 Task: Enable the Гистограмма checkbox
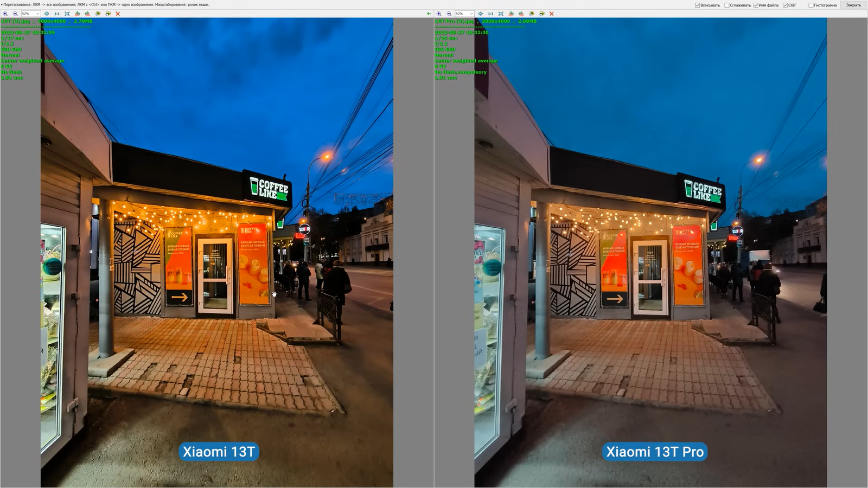tap(811, 5)
